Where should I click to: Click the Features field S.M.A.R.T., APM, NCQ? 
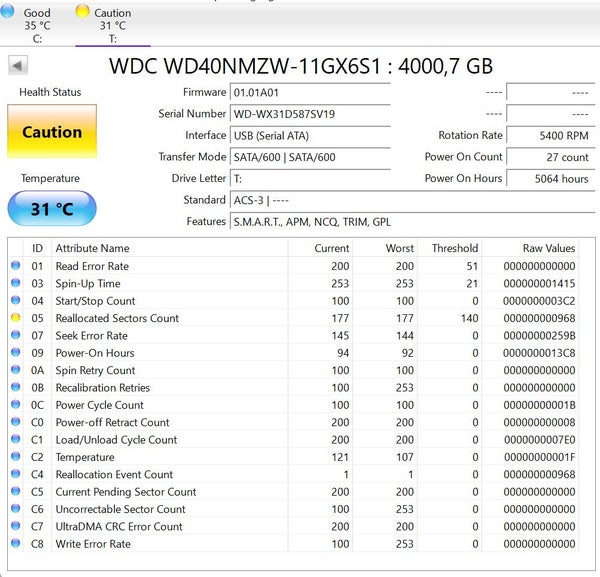point(412,222)
